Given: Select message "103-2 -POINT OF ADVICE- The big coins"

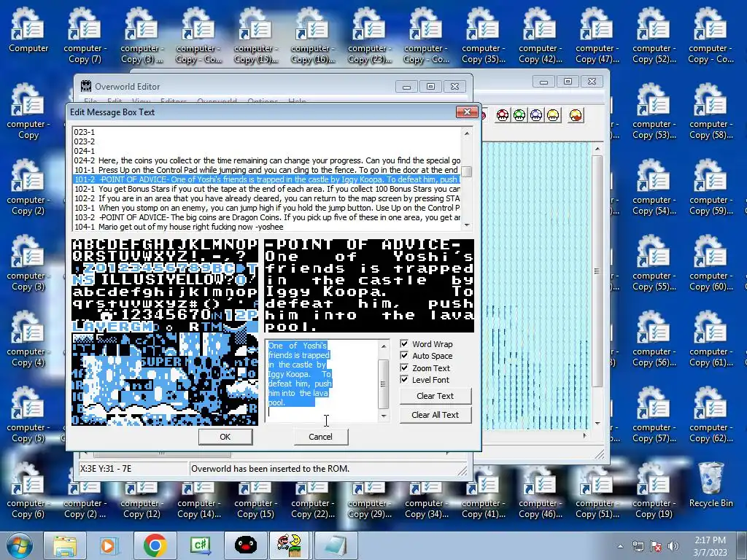Looking at the screenshot, I should (x=267, y=217).
